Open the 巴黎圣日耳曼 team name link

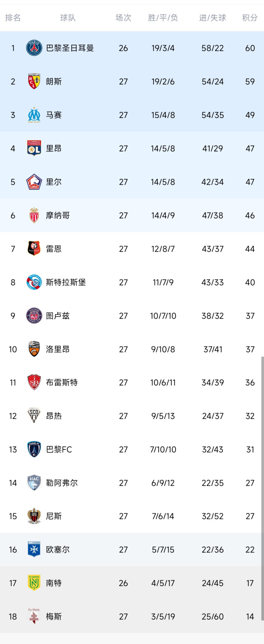70,48
